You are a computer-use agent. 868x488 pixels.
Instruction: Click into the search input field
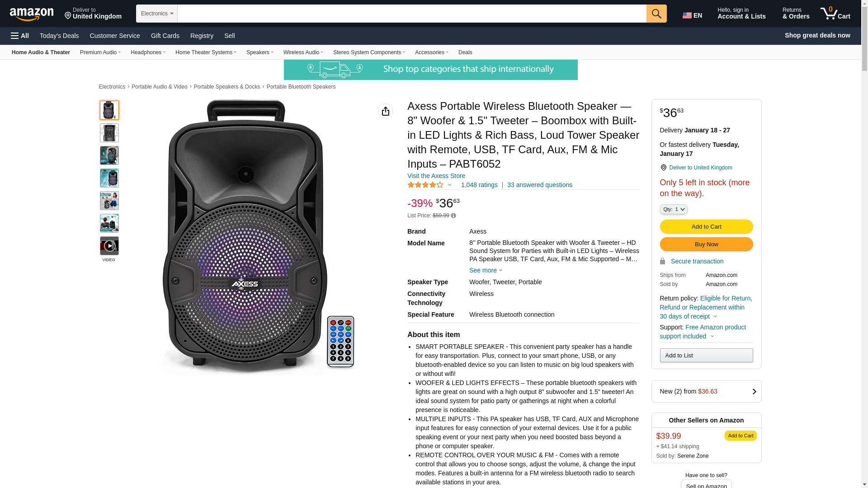412,14
